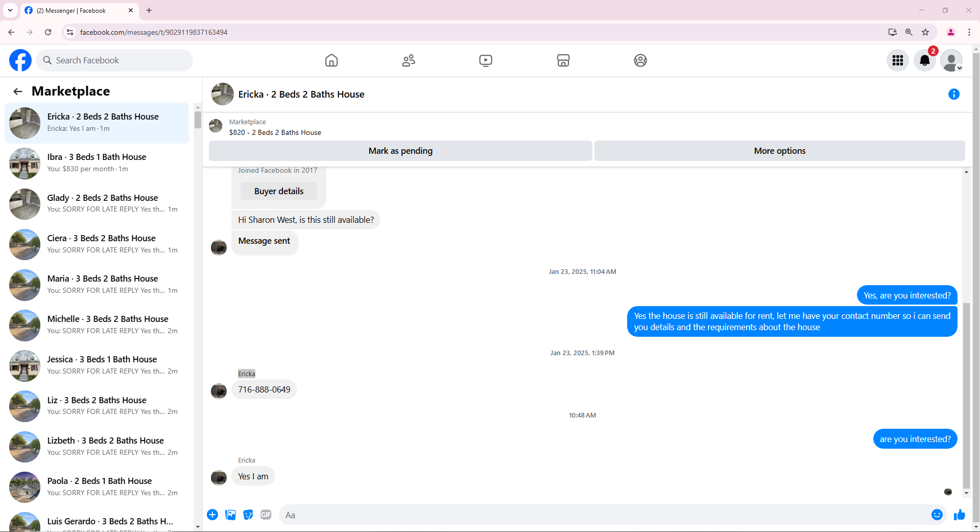
Task: Go back from Marketplace messages list
Action: pyautogui.click(x=18, y=91)
